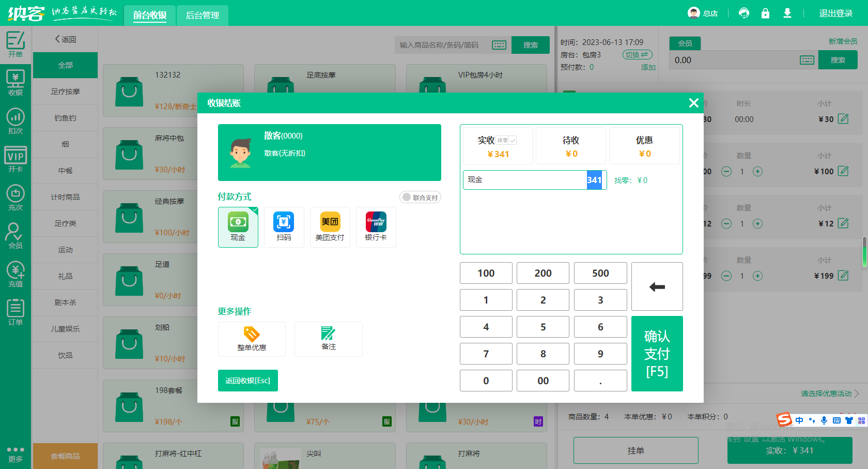Expand more sidebar options (更多)
Viewport: 868px width, 469px height.
(x=16, y=454)
